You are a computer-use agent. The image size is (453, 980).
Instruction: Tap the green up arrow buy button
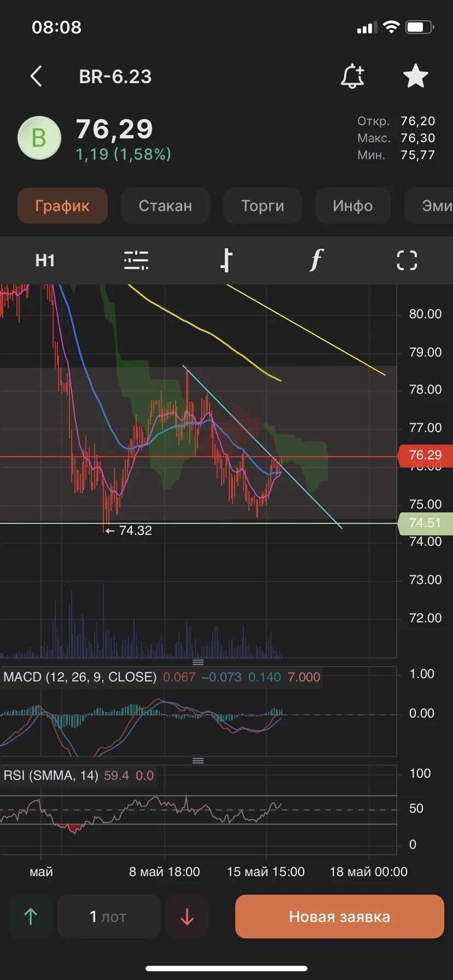31,917
